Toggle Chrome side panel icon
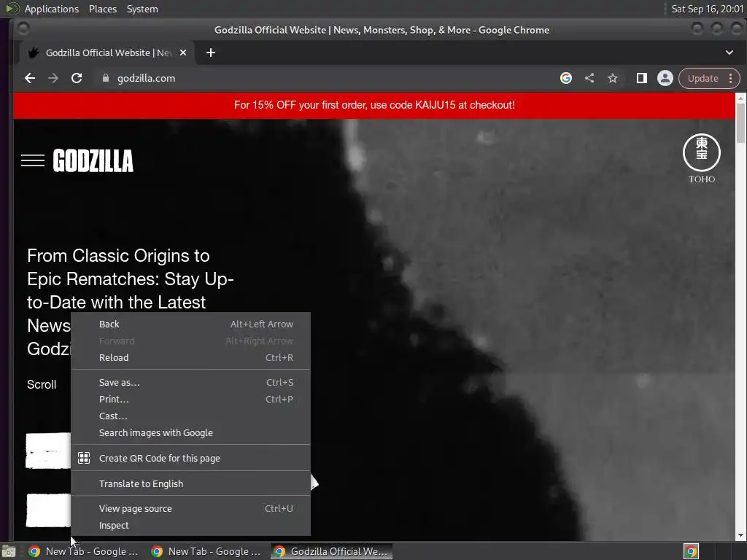The image size is (747, 560). (x=642, y=78)
